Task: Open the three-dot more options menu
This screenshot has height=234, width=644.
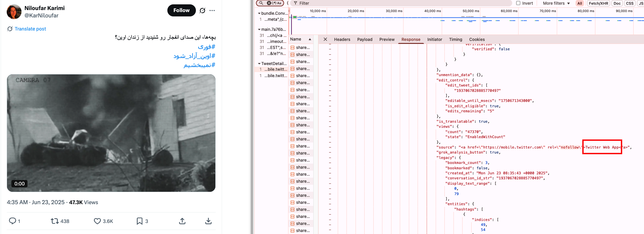Action: (x=212, y=10)
